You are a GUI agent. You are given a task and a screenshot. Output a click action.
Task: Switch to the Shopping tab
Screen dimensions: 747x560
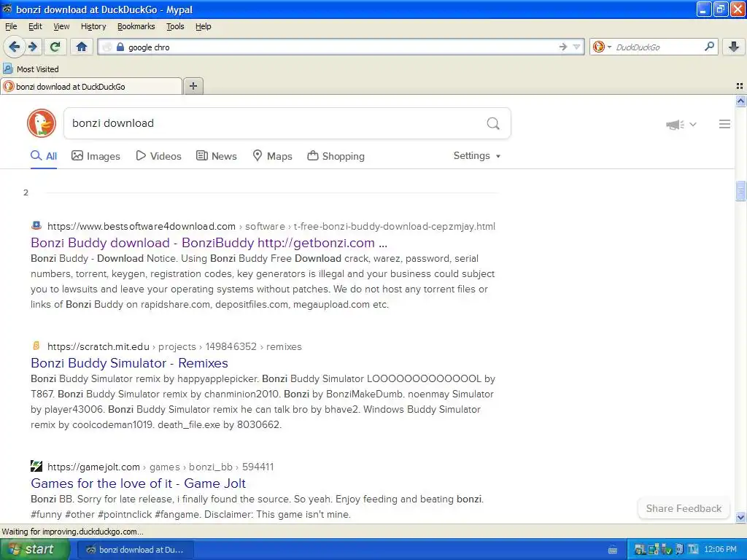point(336,156)
